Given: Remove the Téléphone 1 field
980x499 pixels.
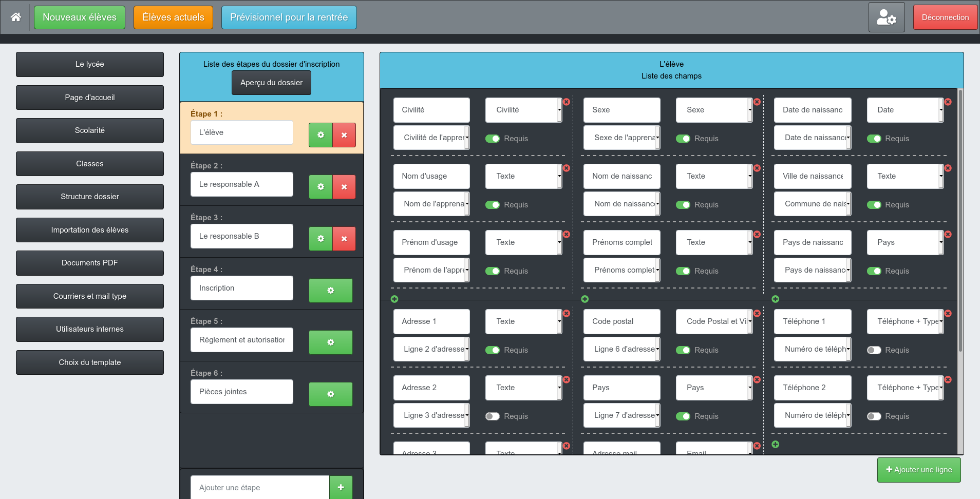Looking at the screenshot, I should (948, 313).
